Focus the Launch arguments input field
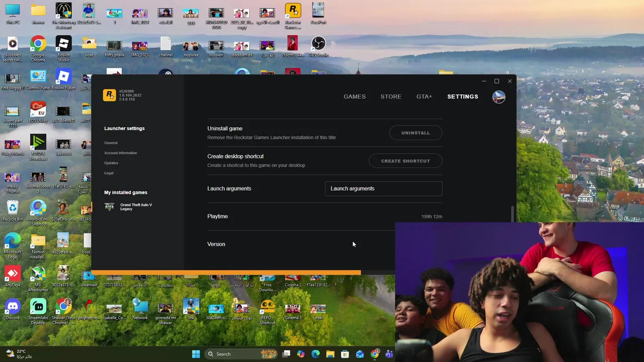Image resolution: width=644 pixels, height=362 pixels. click(383, 189)
